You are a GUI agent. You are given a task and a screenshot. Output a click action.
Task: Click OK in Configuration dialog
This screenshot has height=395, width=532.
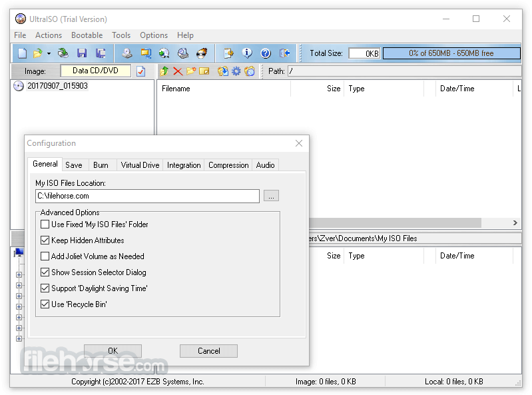coord(113,351)
